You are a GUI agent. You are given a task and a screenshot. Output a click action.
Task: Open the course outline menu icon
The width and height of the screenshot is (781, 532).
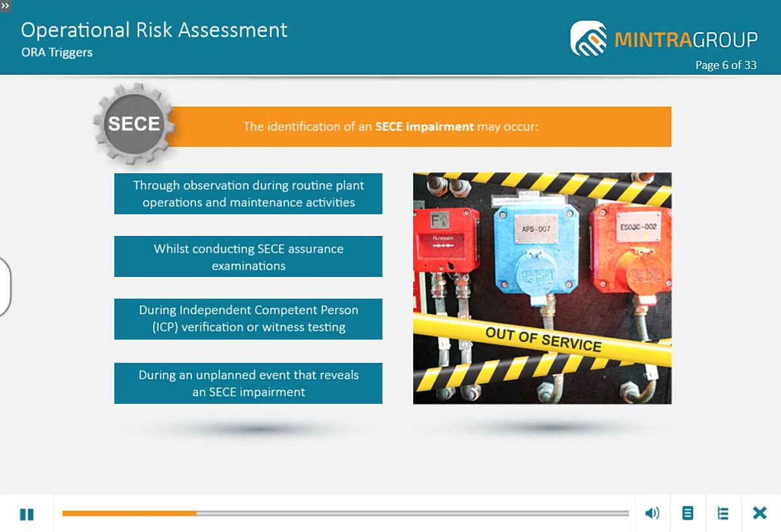tap(722, 513)
